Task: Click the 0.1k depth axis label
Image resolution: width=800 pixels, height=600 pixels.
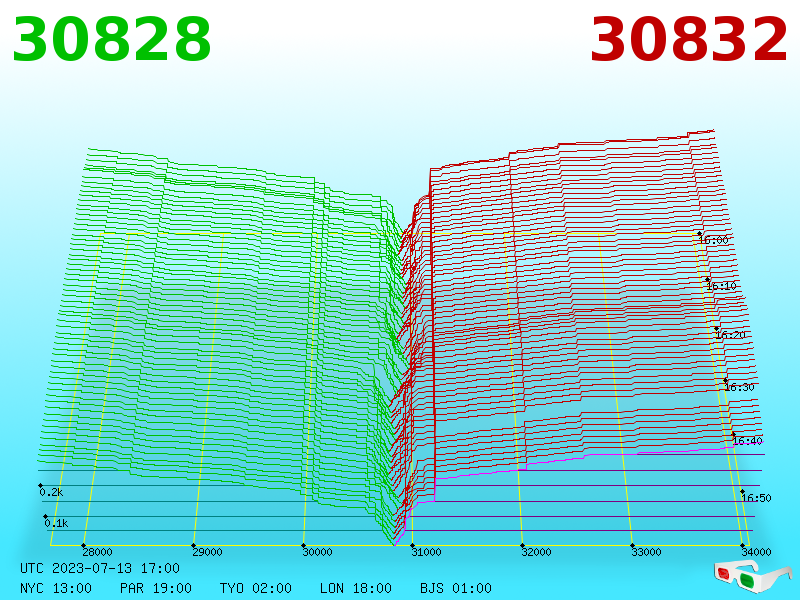Action: tap(56, 523)
